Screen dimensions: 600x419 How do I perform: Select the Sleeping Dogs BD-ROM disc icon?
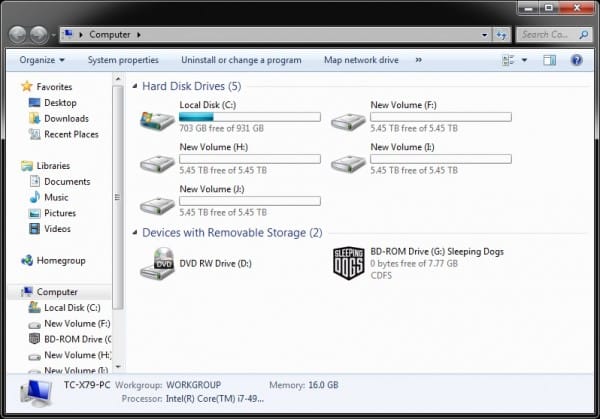click(348, 263)
